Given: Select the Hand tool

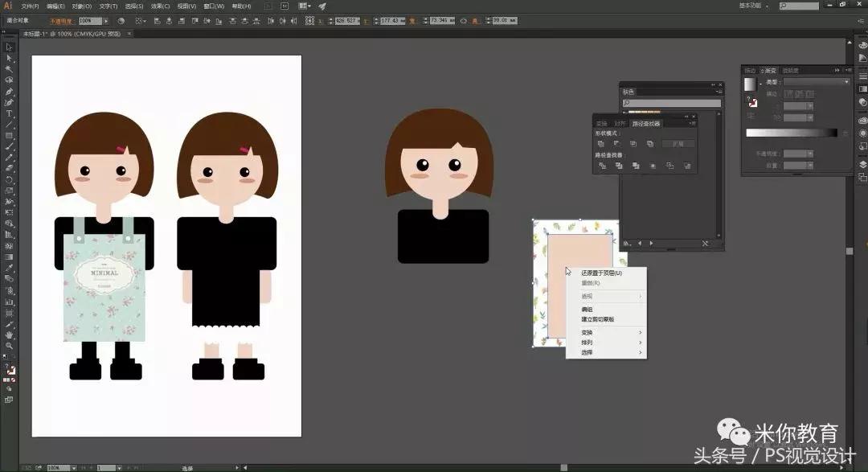Looking at the screenshot, I should [9, 334].
